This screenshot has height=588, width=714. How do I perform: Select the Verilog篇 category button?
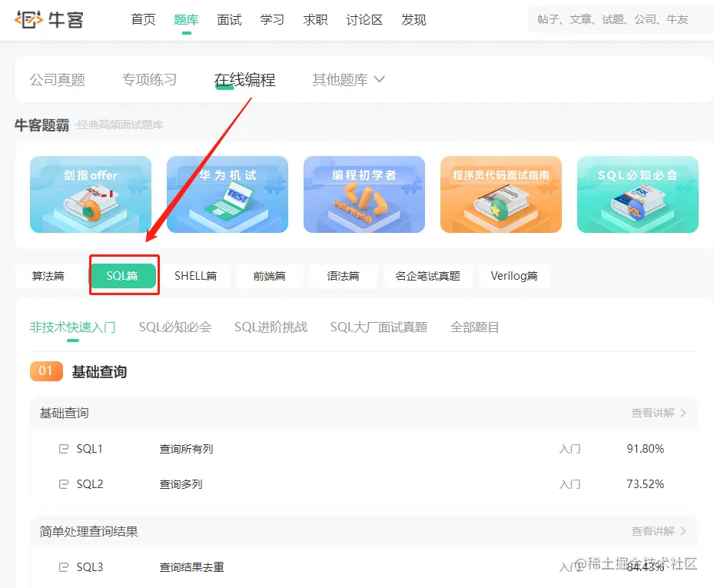(x=514, y=276)
